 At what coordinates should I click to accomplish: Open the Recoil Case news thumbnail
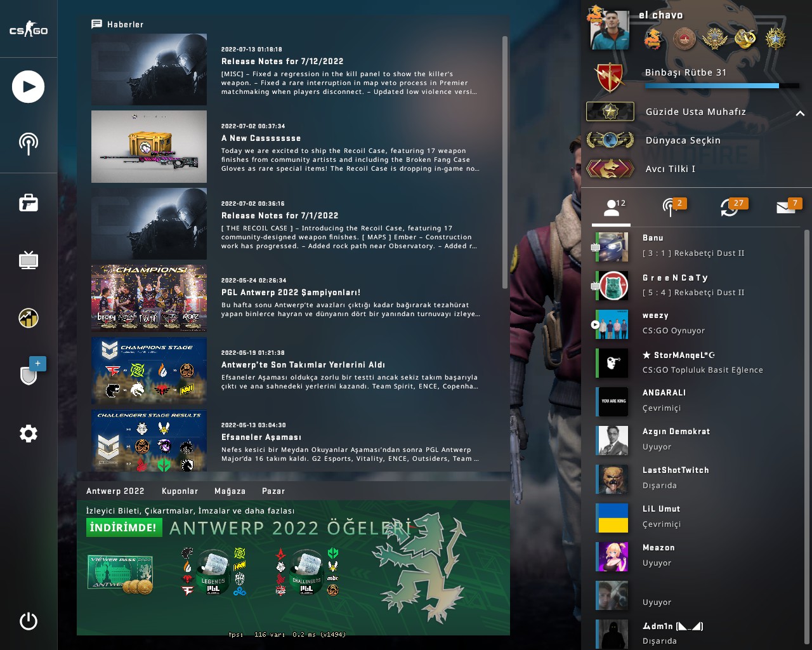pyautogui.click(x=149, y=147)
